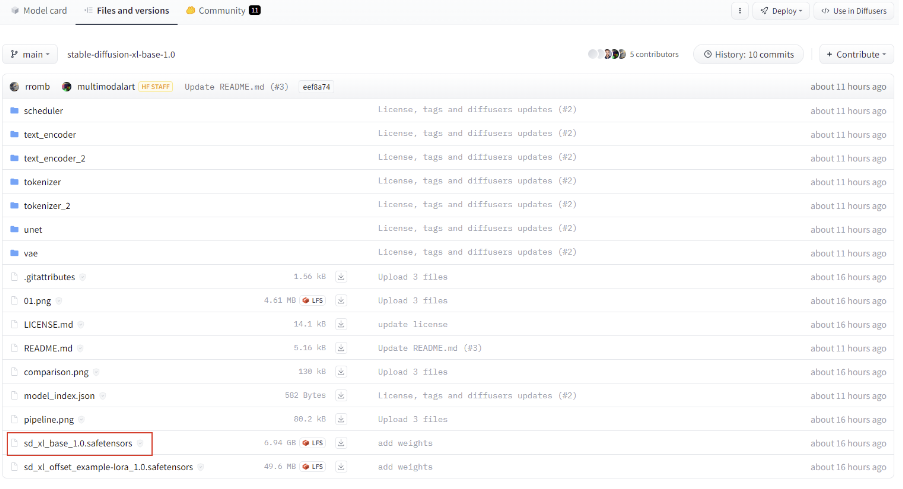The image size is (903, 489).
Task: Open the Contribute dropdown menu
Action: pos(856,54)
